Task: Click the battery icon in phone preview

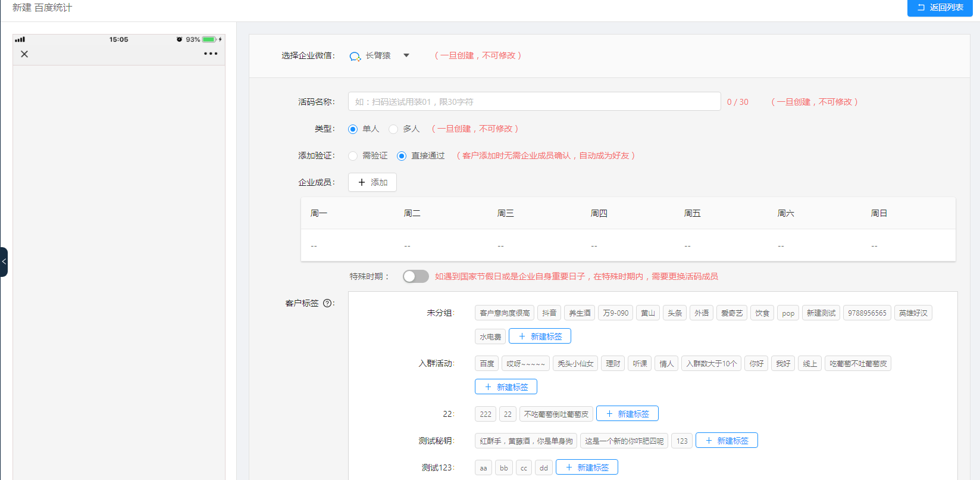Action: coord(209,39)
